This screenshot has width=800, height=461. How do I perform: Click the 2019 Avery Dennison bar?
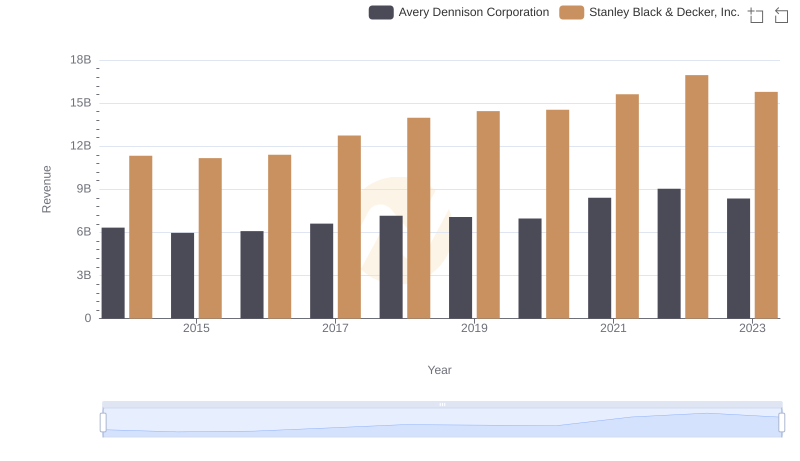pos(460,268)
